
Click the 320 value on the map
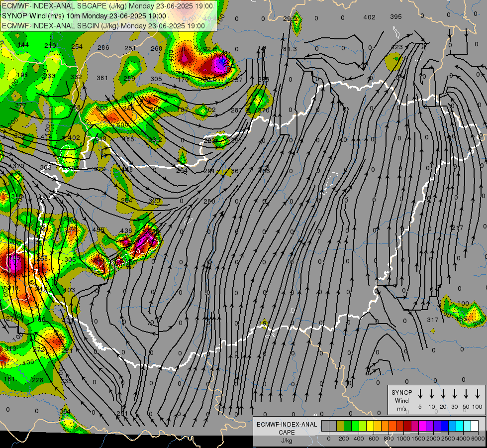coord(154,201)
